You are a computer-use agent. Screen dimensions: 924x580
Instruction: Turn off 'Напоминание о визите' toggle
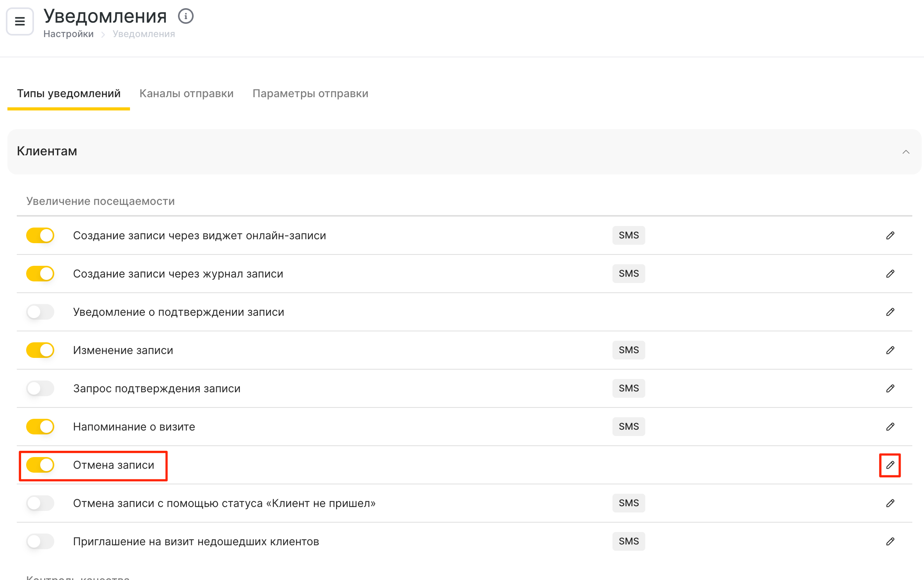click(40, 427)
